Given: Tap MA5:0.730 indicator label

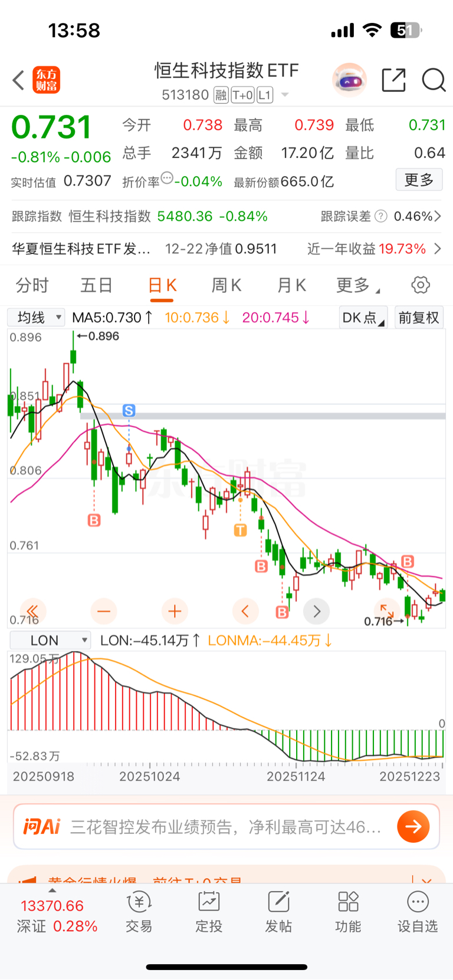Looking at the screenshot, I should click(112, 318).
